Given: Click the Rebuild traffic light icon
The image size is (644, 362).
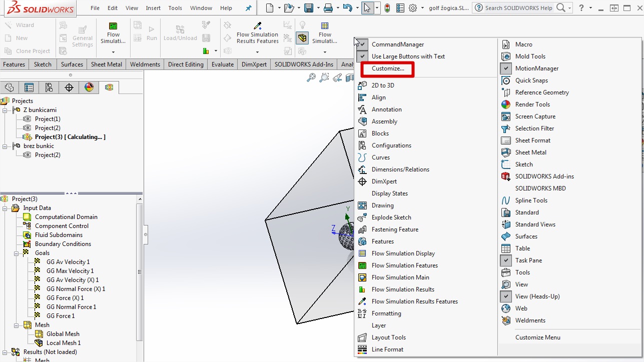Looking at the screenshot, I should (x=387, y=8).
